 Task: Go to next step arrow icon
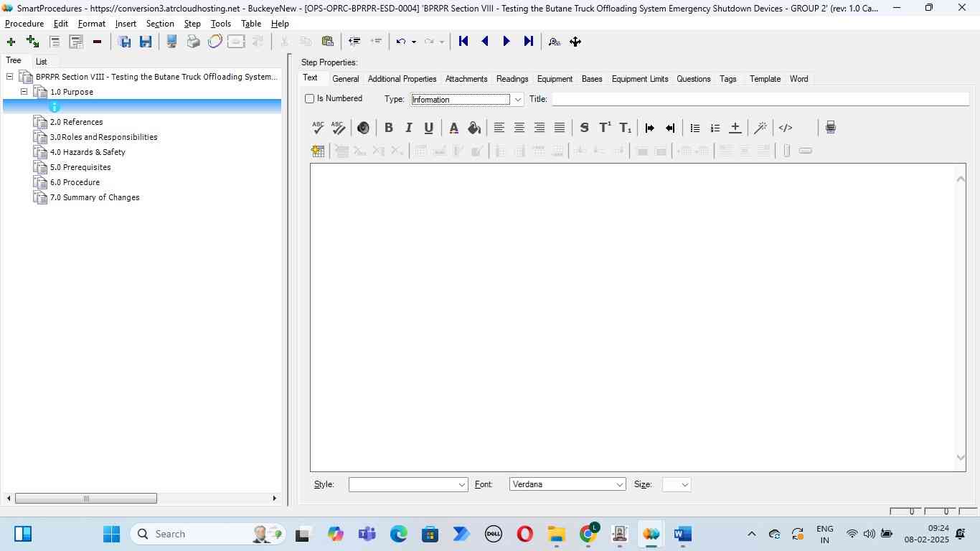click(x=507, y=42)
